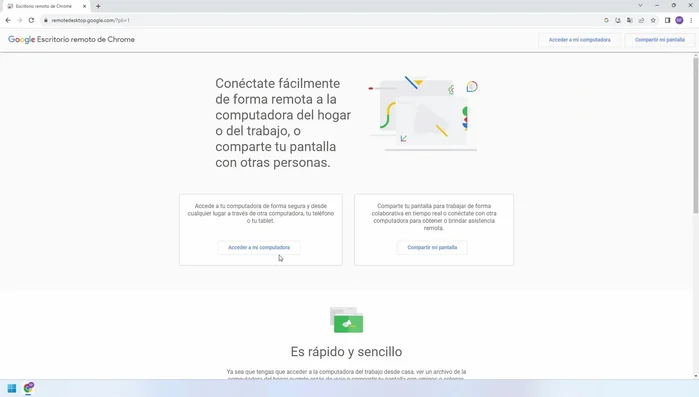699x397 pixels.
Task: Reload the page with the refresh icon
Action: pos(31,20)
